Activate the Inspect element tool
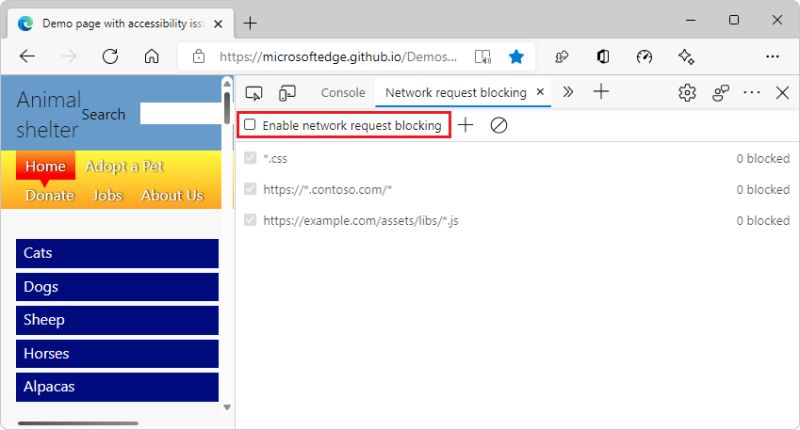 point(254,93)
